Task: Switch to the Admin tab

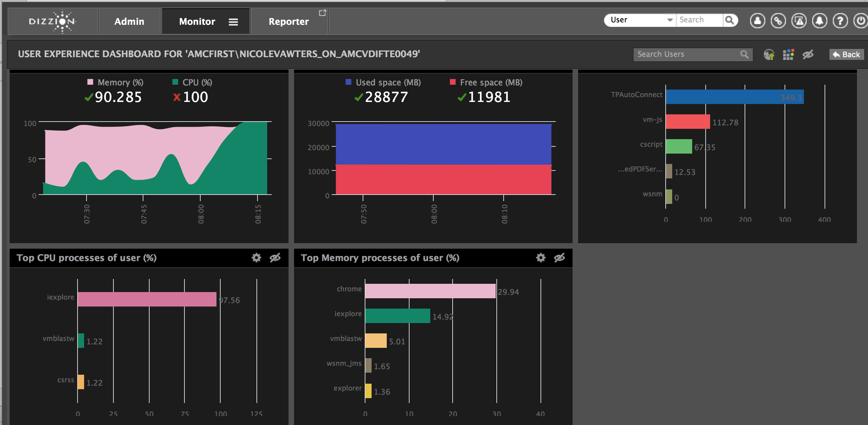Action: click(x=129, y=21)
